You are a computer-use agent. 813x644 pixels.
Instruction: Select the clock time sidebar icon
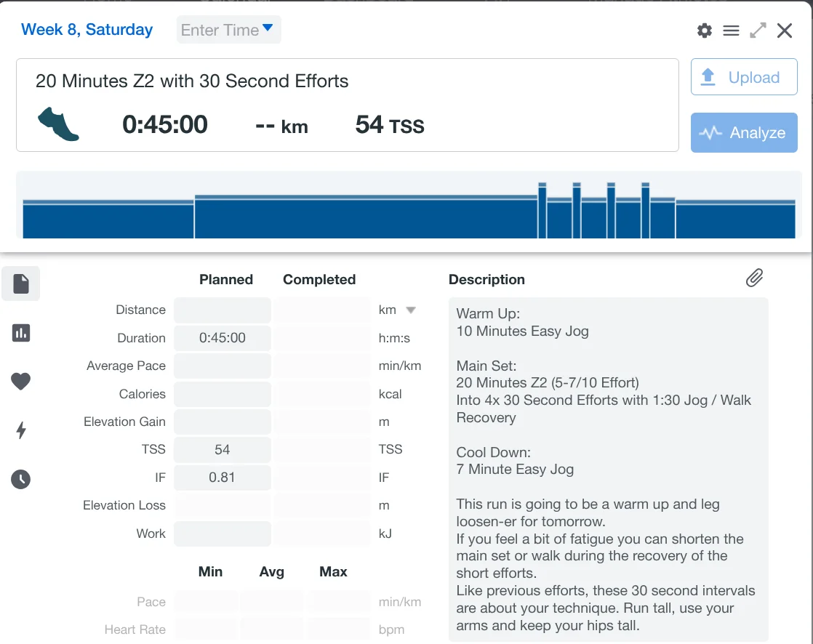[x=21, y=479]
